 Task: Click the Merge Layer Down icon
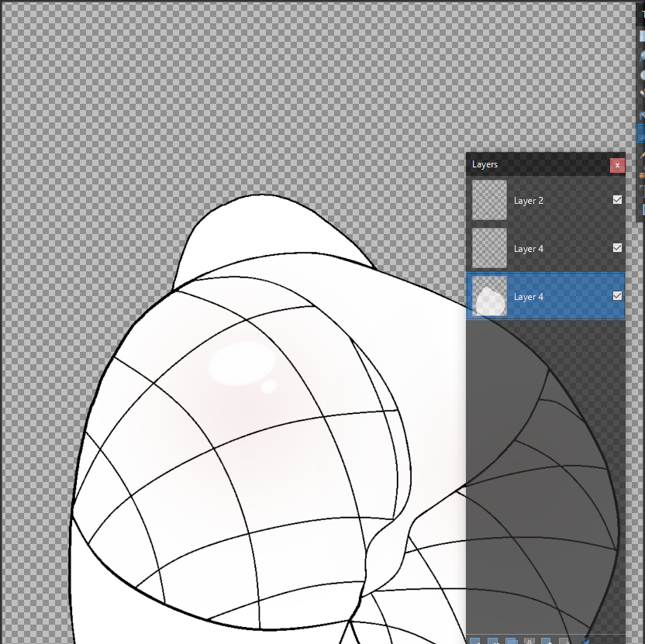pos(529,641)
